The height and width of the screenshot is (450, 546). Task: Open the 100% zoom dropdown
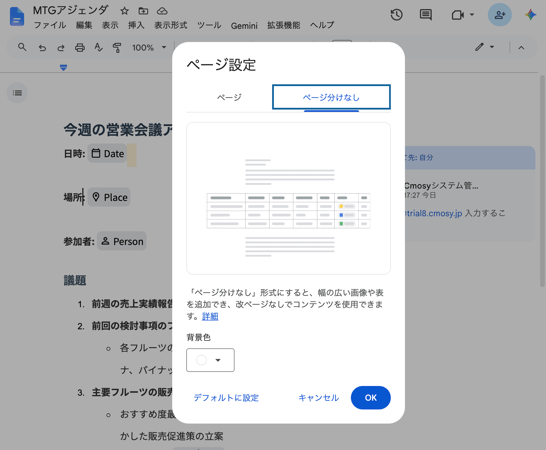click(x=149, y=47)
